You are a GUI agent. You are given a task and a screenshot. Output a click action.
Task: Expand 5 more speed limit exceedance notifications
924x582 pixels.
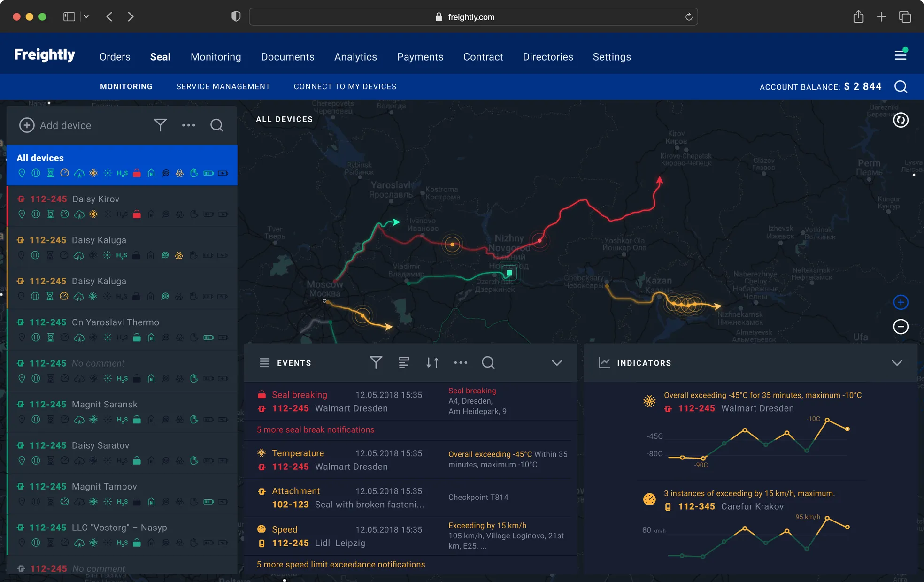tap(341, 565)
